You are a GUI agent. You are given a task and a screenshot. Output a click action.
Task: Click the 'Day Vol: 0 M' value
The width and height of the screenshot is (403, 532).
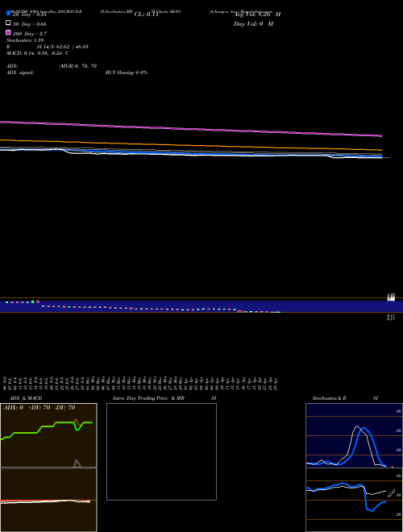(x=253, y=24)
